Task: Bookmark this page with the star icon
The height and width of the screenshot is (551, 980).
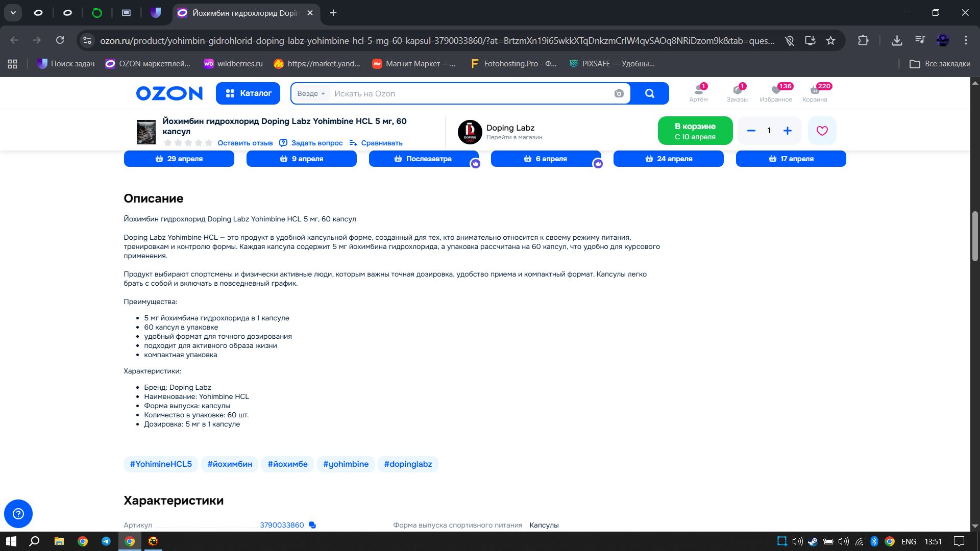Action: pos(831,40)
